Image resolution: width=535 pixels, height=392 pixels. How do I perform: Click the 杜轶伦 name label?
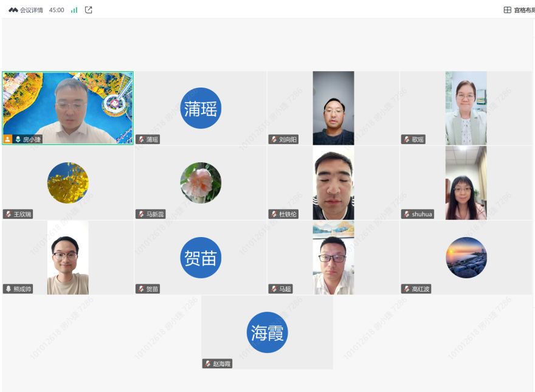click(288, 214)
